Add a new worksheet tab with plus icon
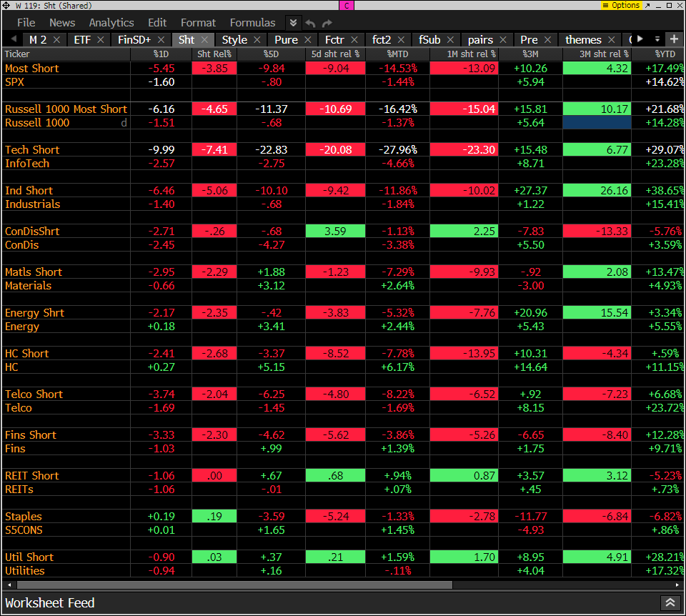Viewport: 686px width, 616px height. click(674, 39)
